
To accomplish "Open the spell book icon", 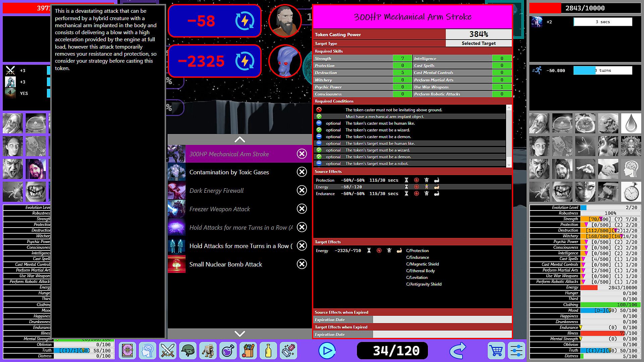I will click(x=127, y=351).
